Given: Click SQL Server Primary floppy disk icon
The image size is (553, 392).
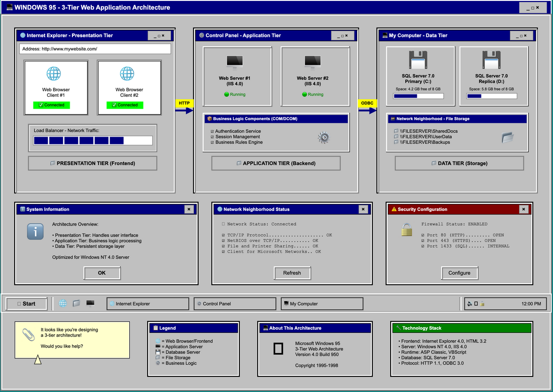Looking at the screenshot, I should pos(418,61).
